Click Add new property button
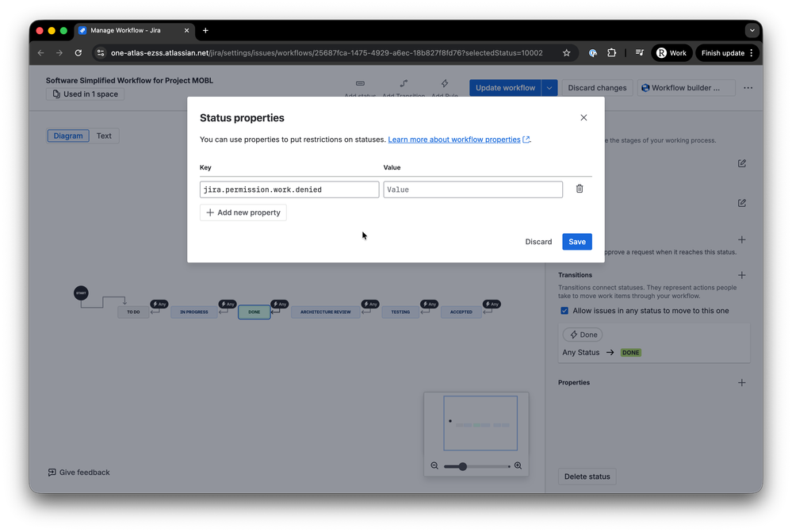 pos(243,212)
